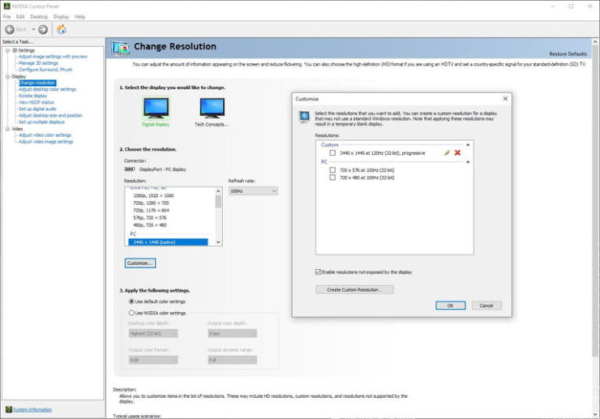Open View HDCP status task
This screenshot has width=600, height=419.
point(36,102)
